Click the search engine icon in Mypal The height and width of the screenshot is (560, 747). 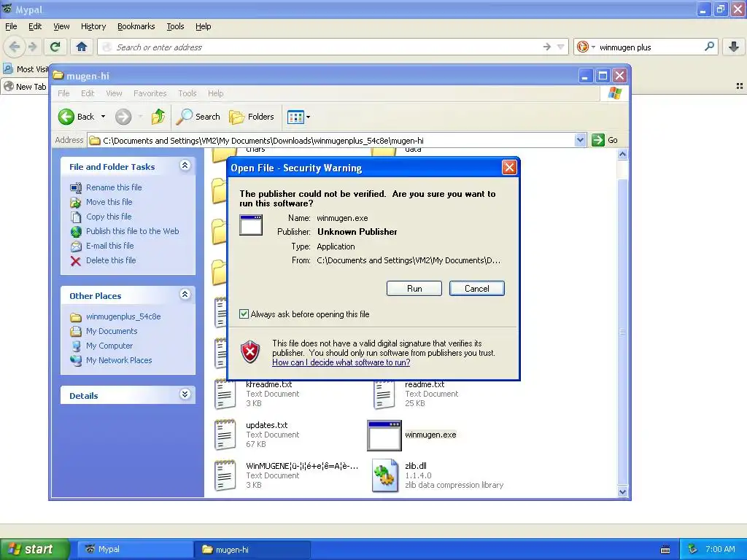[582, 47]
